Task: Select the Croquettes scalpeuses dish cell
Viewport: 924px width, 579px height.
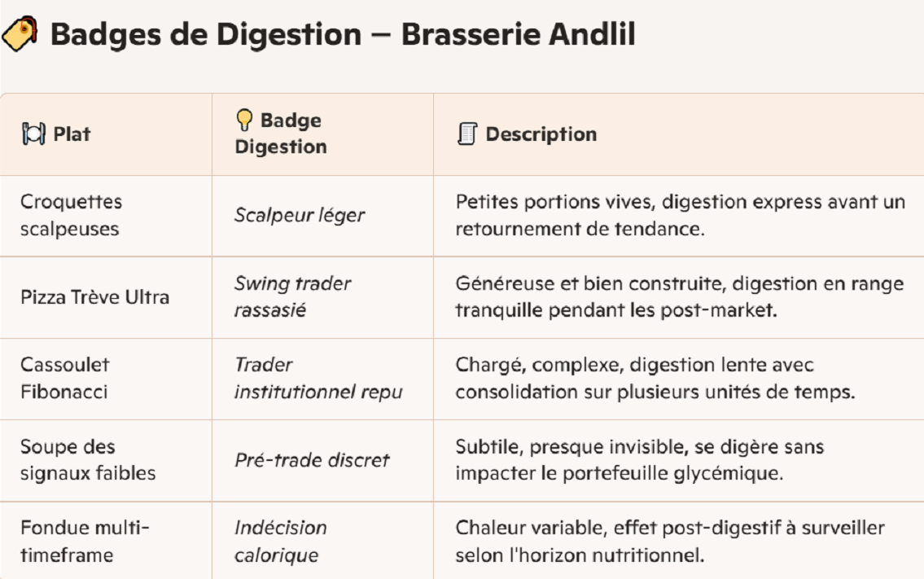Action: click(70, 215)
